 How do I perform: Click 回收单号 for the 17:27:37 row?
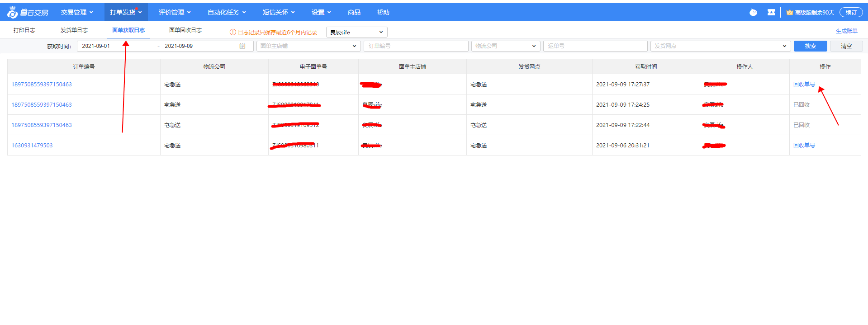[x=804, y=85]
